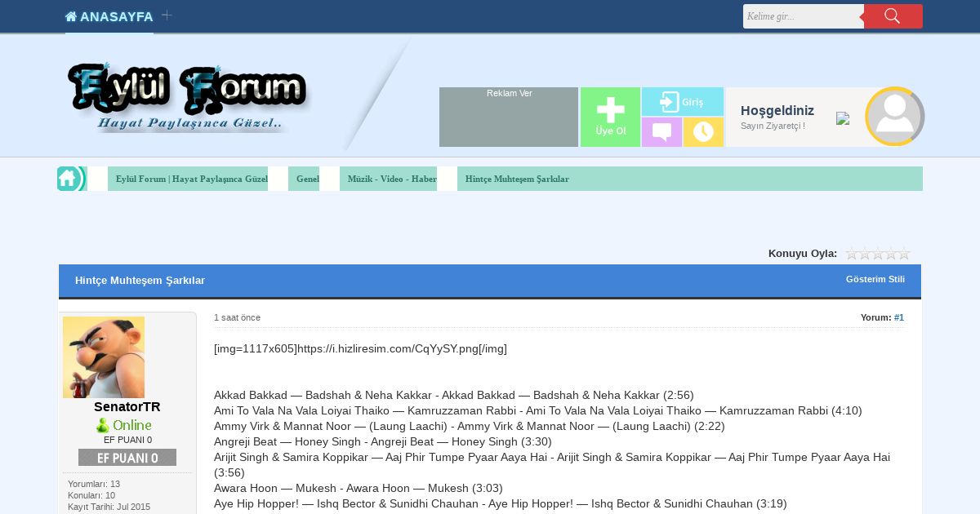The image size is (980, 514).
Task: Rate the topic with four stars
Action: (891, 254)
